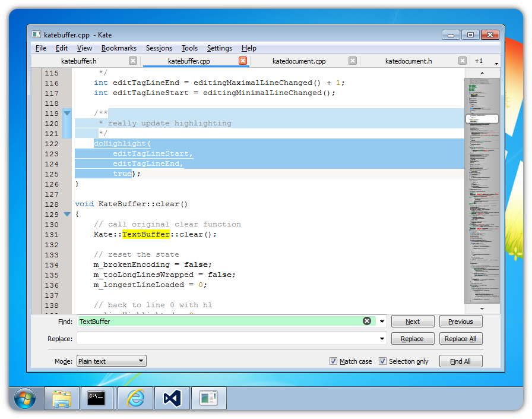Image resolution: width=532 pixels, height=419 pixels.
Task: Open the Bookmarks menu
Action: [x=119, y=48]
